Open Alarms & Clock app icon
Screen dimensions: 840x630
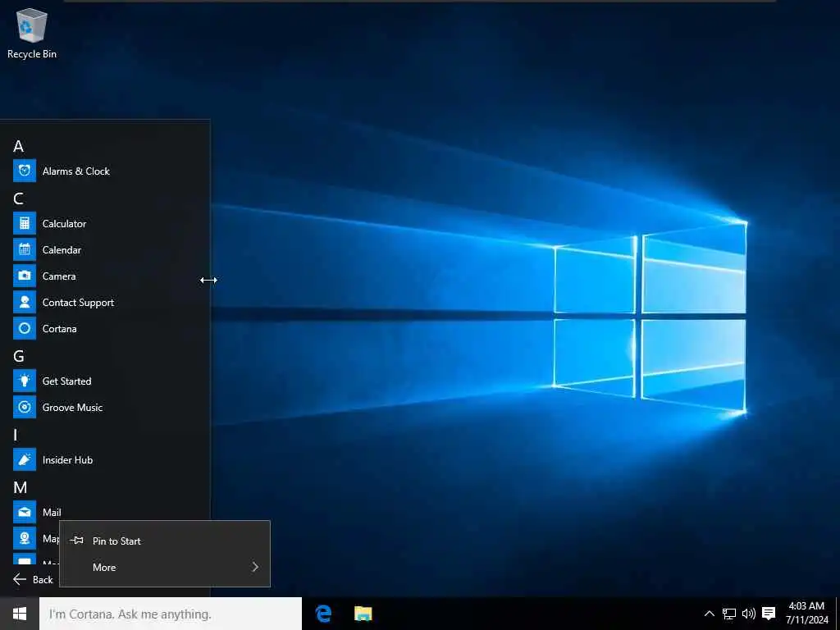pos(25,171)
